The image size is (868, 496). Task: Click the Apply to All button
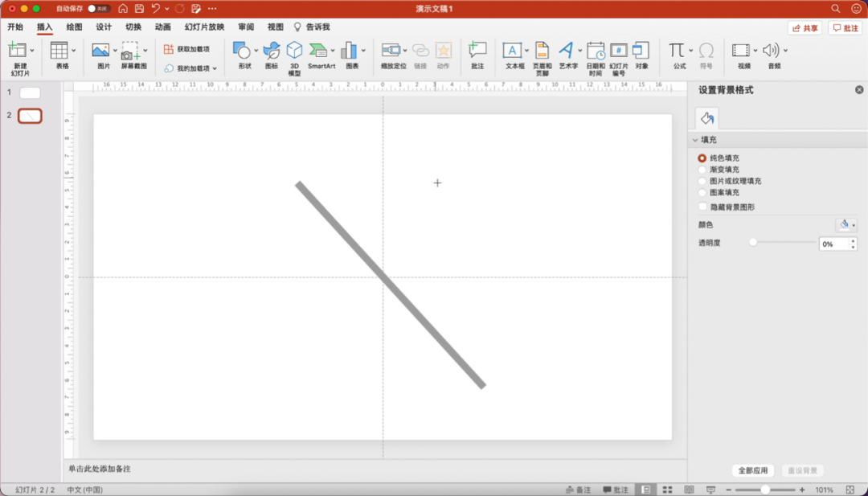point(753,470)
